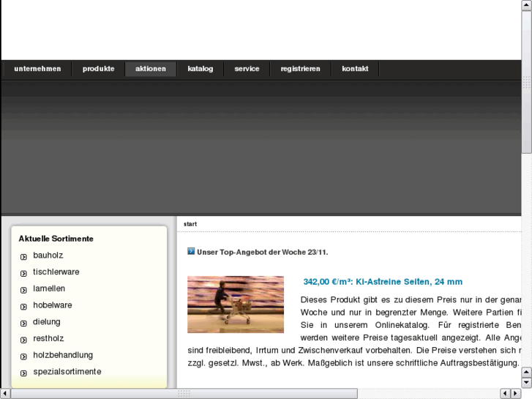Click the 'Aktuelle Sortimente' heading
Image resolution: width=532 pixels, height=399 pixels.
coord(56,239)
